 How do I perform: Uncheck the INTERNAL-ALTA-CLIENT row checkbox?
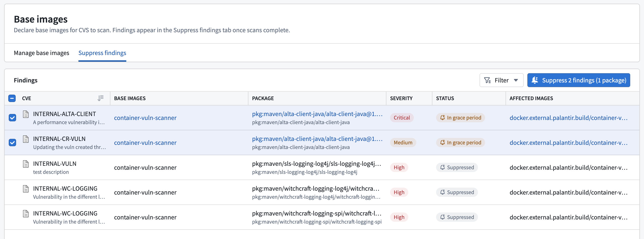pos(12,118)
